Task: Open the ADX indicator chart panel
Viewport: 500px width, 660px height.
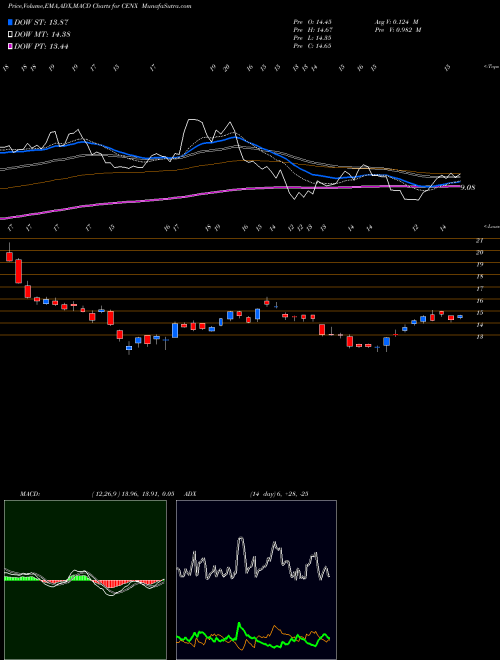Action: 256,580
